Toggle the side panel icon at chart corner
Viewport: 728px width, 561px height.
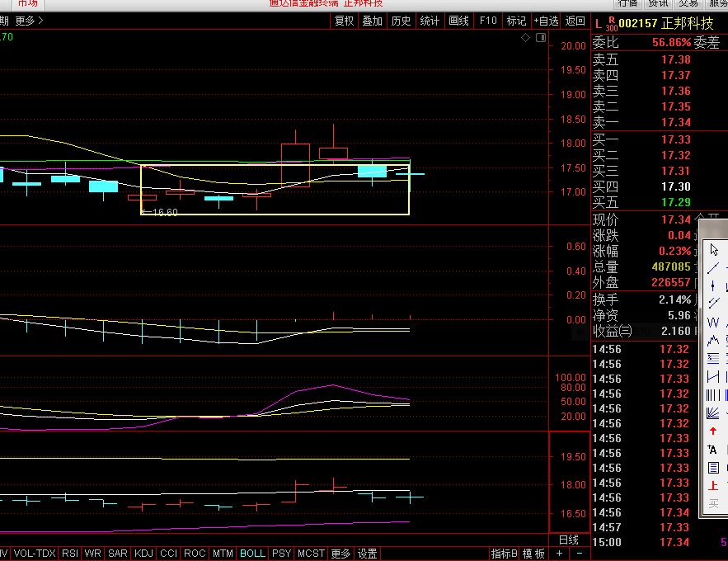pyautogui.click(x=541, y=38)
